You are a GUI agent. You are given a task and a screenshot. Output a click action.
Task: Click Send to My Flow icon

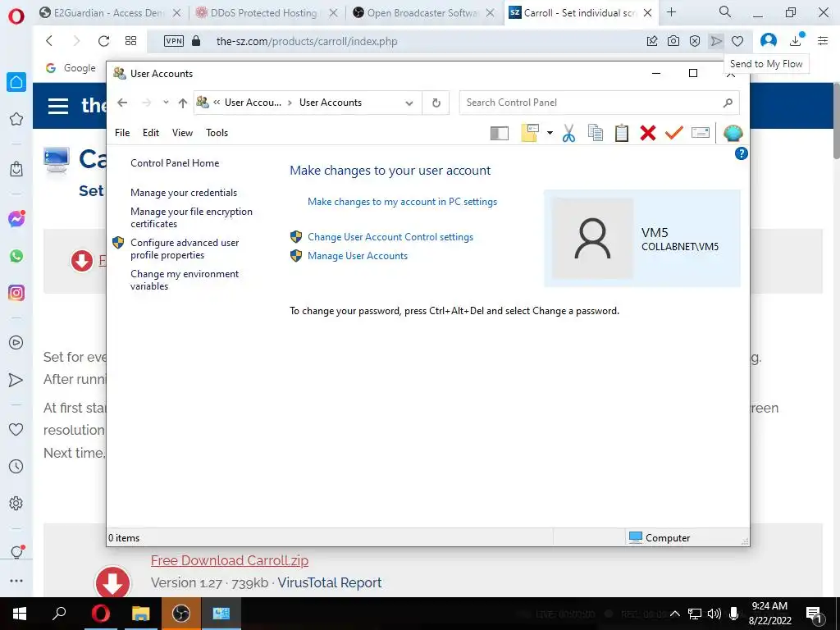pyautogui.click(x=716, y=41)
